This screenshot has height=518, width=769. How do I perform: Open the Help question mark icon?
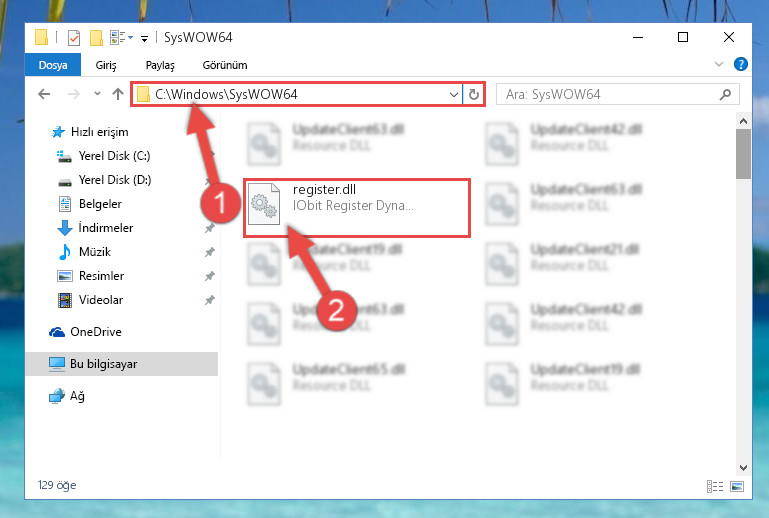tap(741, 65)
